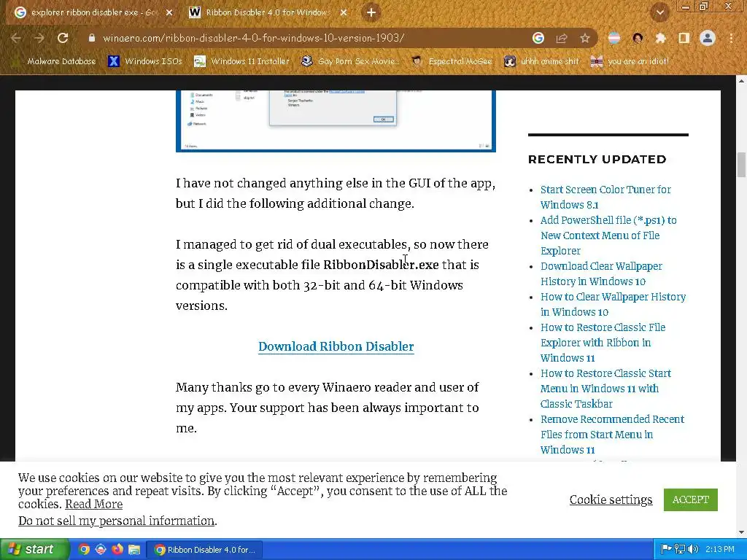Screen dimensions: 747x560
Task: Open a new tab with plus button
Action: point(371,13)
